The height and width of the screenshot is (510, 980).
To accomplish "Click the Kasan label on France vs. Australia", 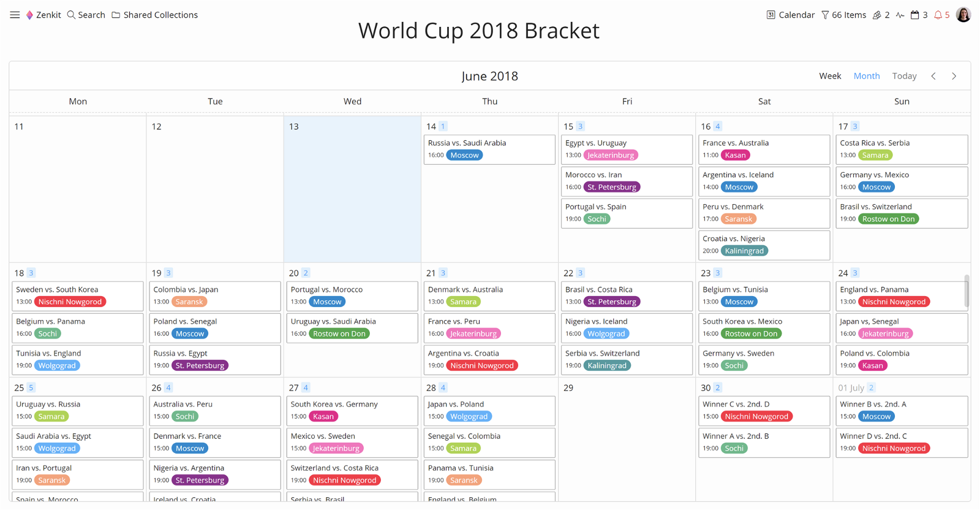I will point(736,155).
